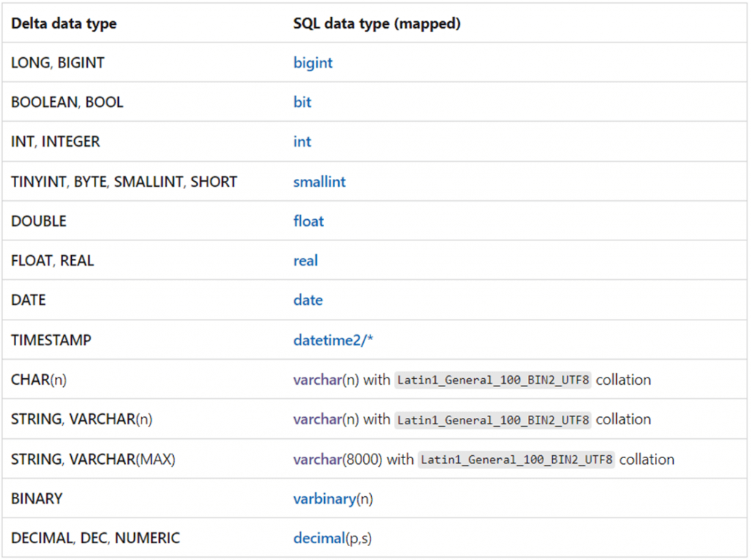Viewport: 751px width, 560px height.
Task: Follow the date hyperlink
Action: [x=307, y=300]
